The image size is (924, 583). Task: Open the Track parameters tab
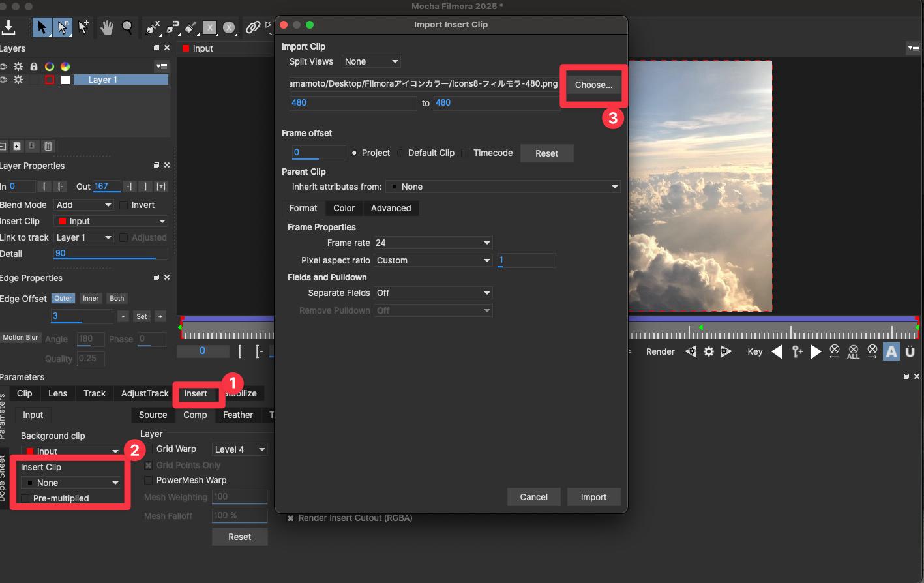point(95,393)
